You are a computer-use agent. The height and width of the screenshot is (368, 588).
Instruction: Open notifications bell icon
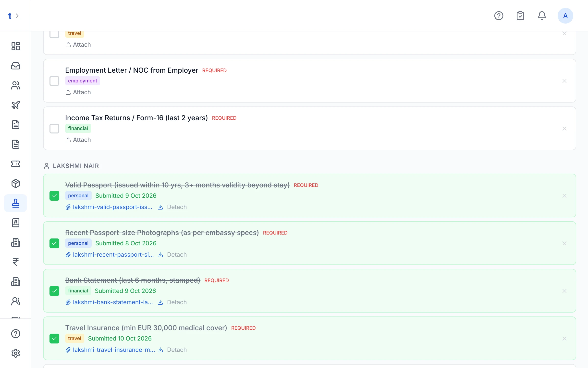click(x=542, y=16)
